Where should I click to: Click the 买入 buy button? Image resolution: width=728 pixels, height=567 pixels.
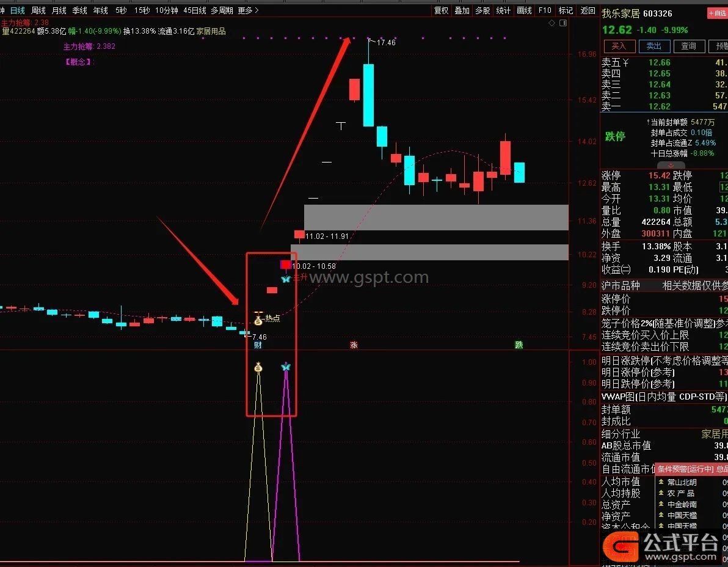(x=619, y=46)
